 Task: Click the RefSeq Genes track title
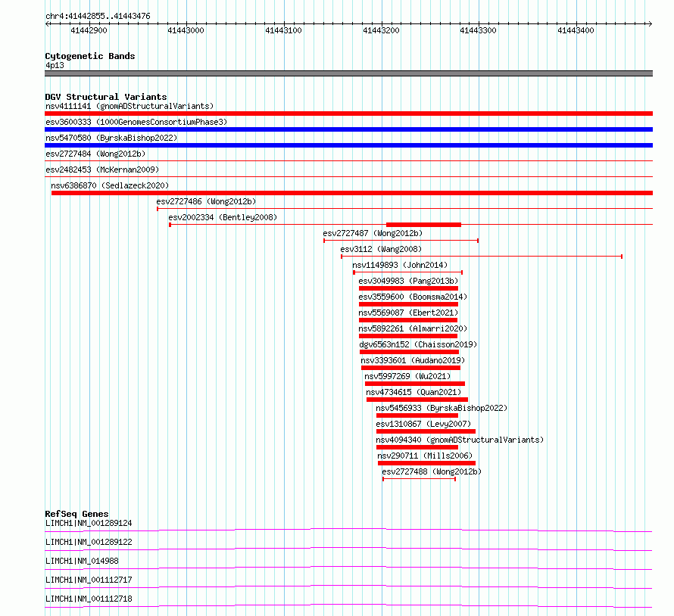(76, 514)
